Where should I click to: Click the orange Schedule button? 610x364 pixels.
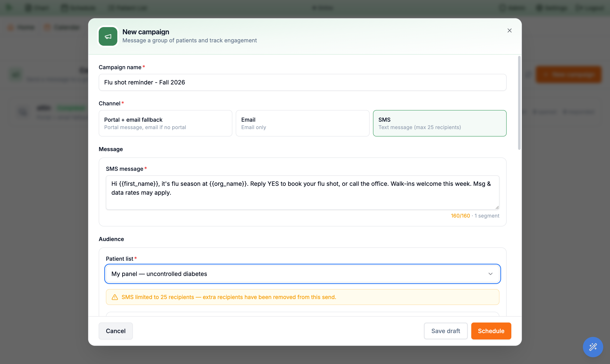point(491,331)
